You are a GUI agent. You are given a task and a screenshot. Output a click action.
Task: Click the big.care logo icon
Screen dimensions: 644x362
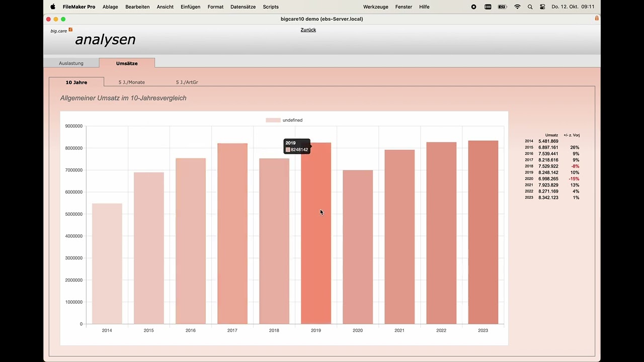(70, 29)
